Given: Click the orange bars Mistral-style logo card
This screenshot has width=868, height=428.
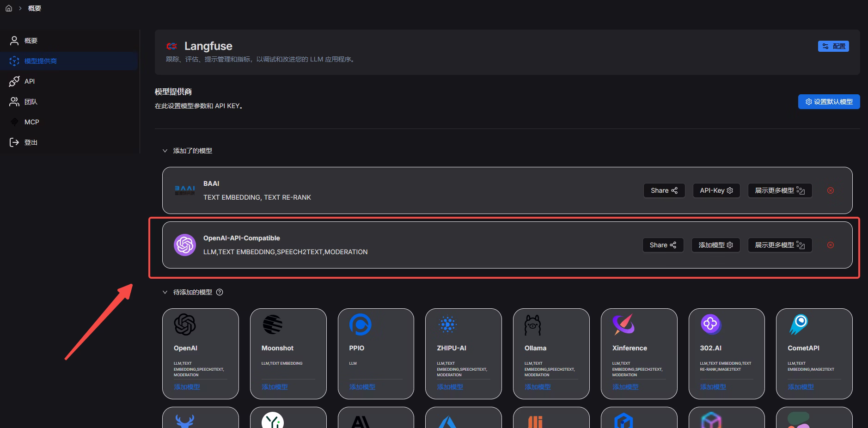Looking at the screenshot, I should coord(535,422).
